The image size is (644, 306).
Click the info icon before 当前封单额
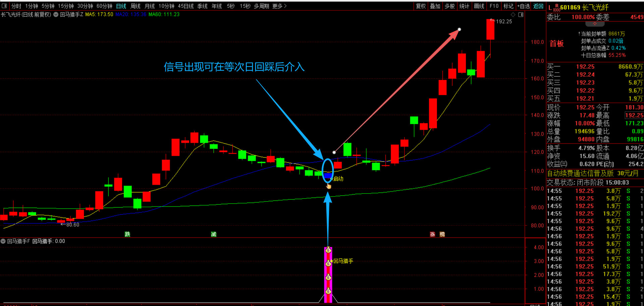click(x=579, y=34)
